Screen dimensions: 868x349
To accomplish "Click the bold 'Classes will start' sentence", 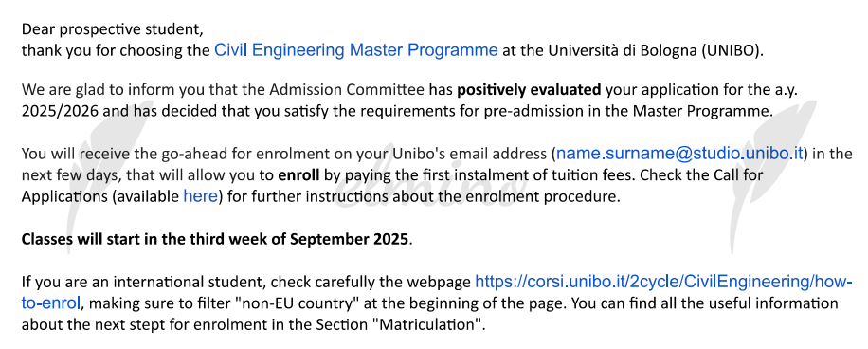I will [x=216, y=239].
